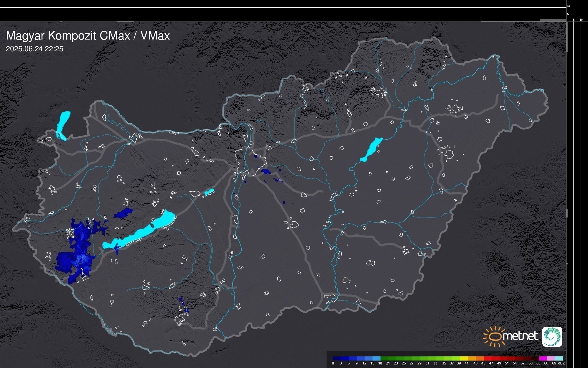Click the first red 45 dBZ swatch

pyautogui.click(x=487, y=359)
